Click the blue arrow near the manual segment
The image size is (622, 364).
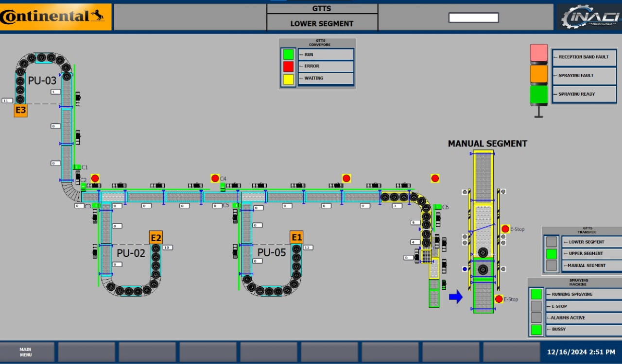click(455, 297)
